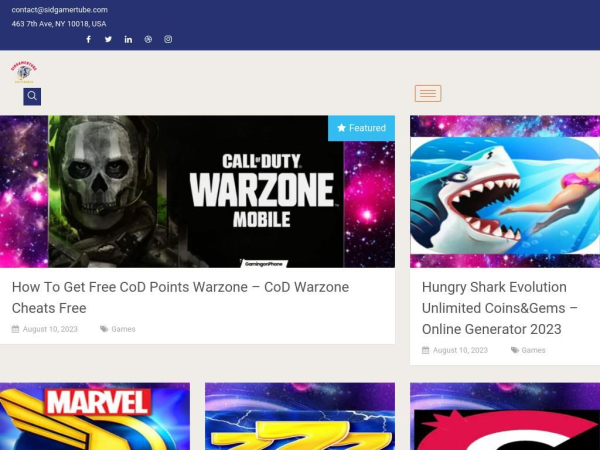
Task: Click tag icon under the CoD article
Action: pos(104,329)
